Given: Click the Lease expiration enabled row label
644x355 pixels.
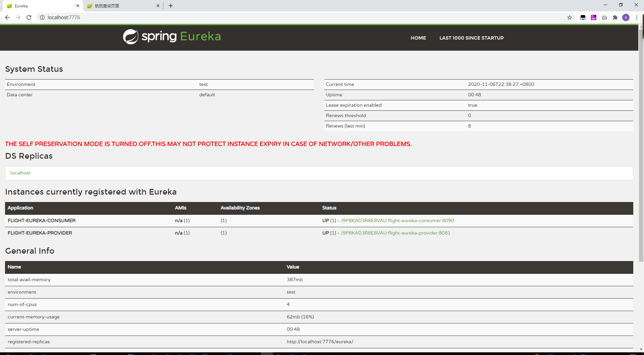Looking at the screenshot, I should [x=354, y=105].
